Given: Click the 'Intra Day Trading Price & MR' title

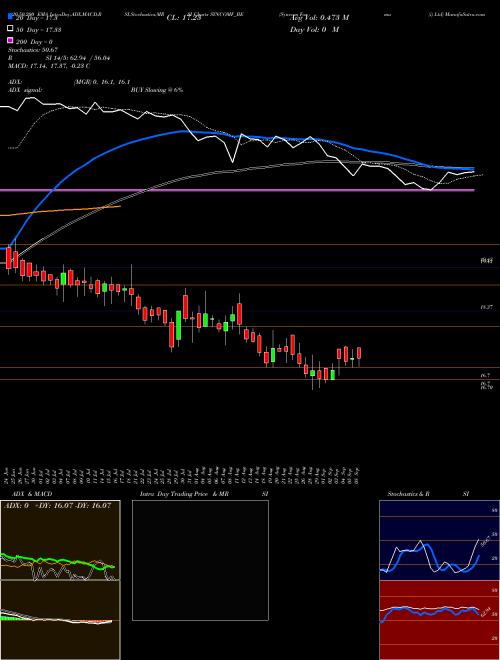Looking at the screenshot, I should (184, 494).
